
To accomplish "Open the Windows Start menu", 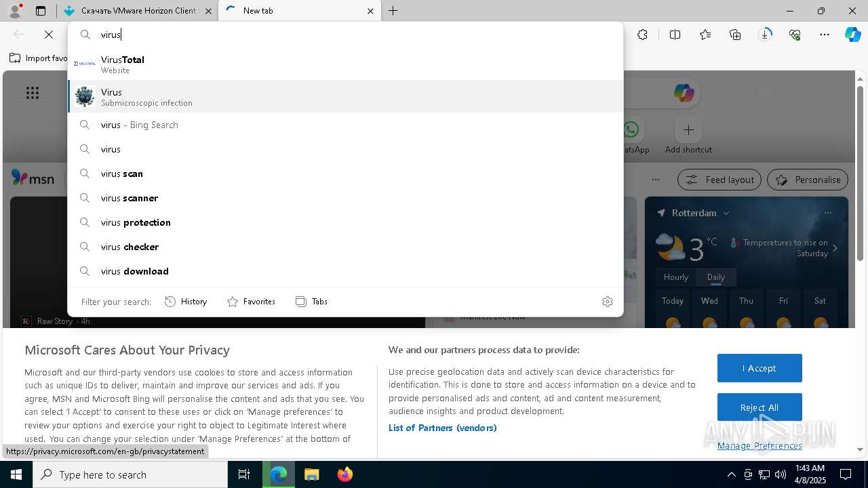I will pyautogui.click(x=16, y=474).
